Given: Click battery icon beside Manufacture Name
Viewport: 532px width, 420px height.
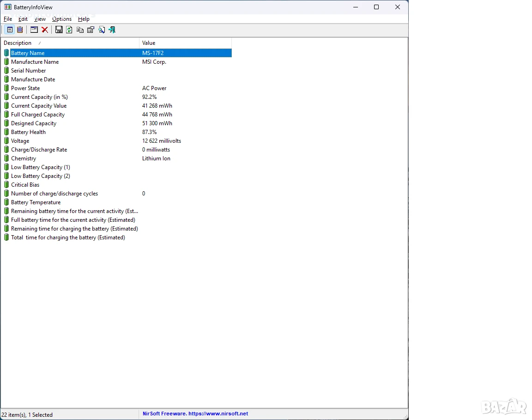Looking at the screenshot, I should point(6,62).
